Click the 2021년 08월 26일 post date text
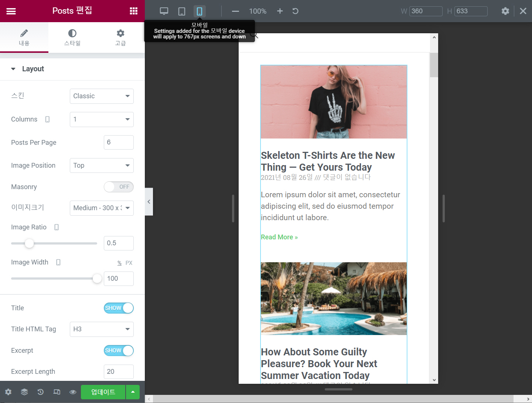 point(287,177)
